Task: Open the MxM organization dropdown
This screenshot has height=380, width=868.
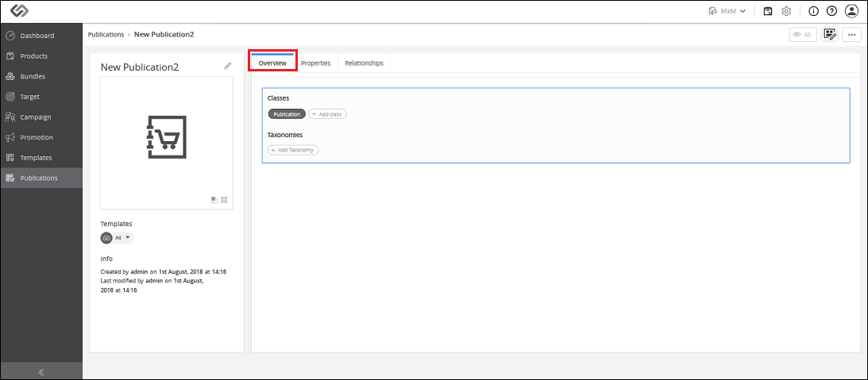Action: click(x=727, y=11)
